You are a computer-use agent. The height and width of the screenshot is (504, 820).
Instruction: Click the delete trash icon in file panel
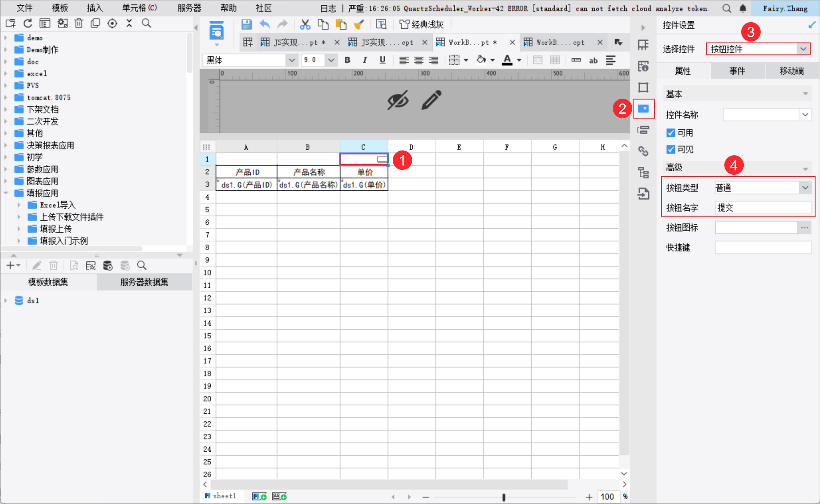tap(79, 23)
